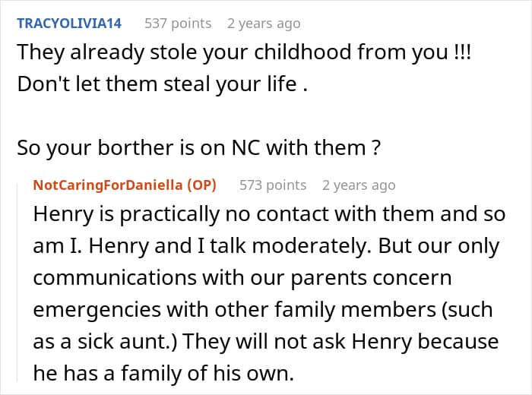Click the sentence "Don't let them steal your life"
The height and width of the screenshot is (395, 532).
(162, 84)
